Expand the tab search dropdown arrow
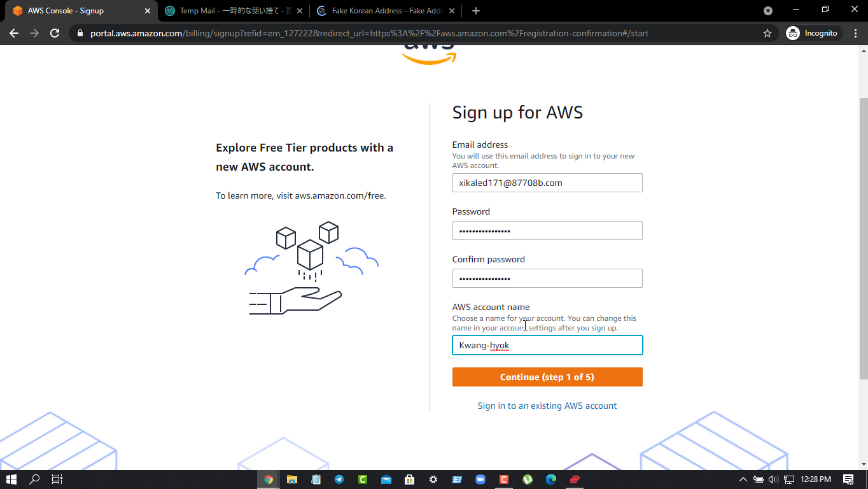The height and width of the screenshot is (489, 868). click(x=768, y=11)
